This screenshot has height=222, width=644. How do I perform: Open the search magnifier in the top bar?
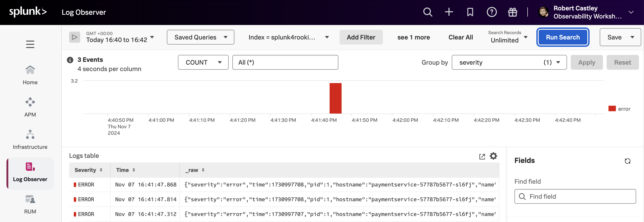coord(428,12)
